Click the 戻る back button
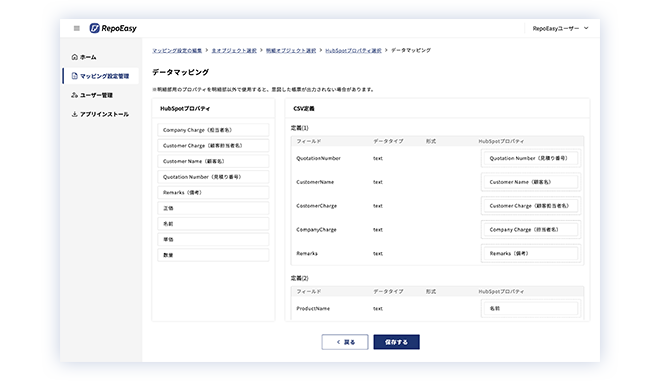660x381 pixels. 345,342
